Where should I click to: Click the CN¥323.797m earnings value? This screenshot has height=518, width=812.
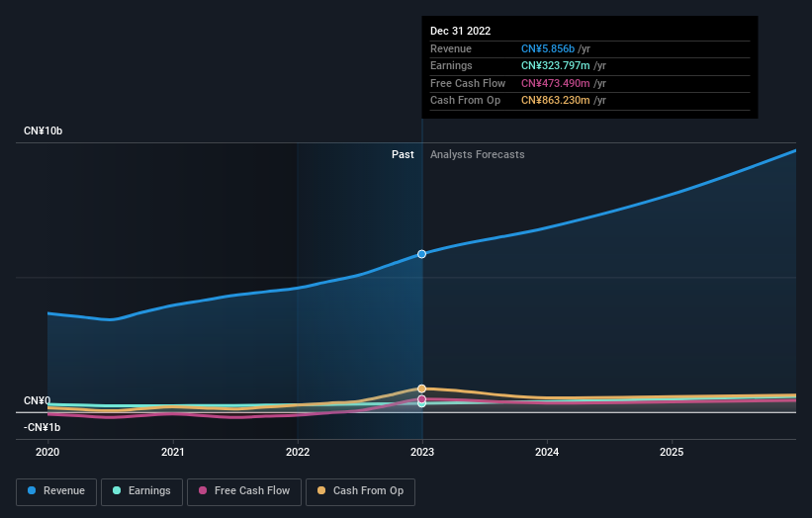pos(556,65)
